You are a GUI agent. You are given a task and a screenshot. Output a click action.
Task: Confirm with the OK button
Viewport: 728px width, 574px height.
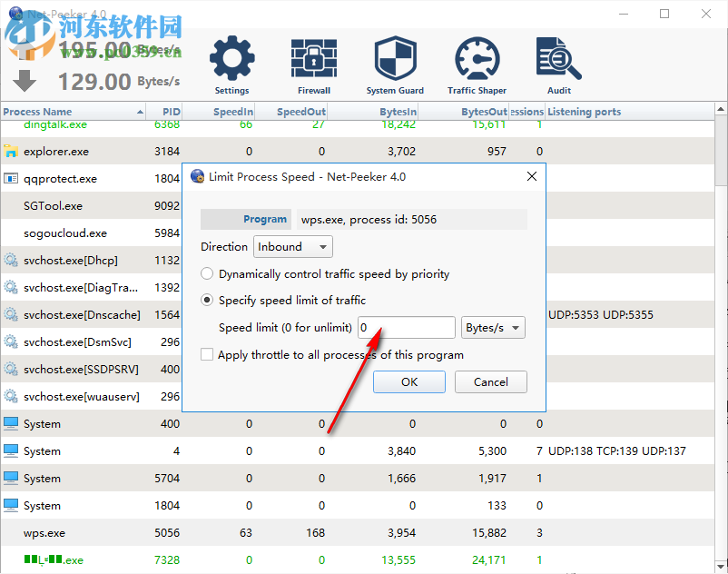[x=408, y=381]
